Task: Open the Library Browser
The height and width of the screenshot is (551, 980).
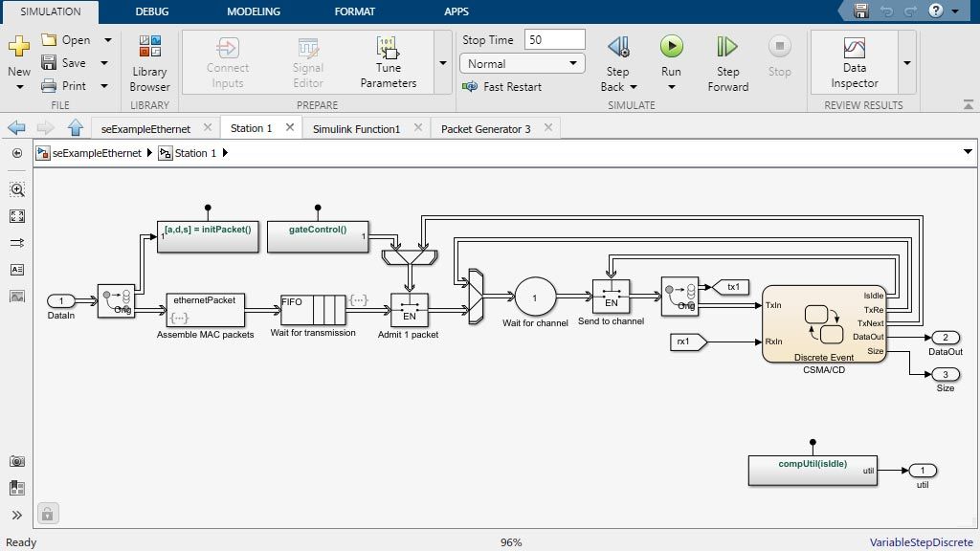Action: (149, 63)
